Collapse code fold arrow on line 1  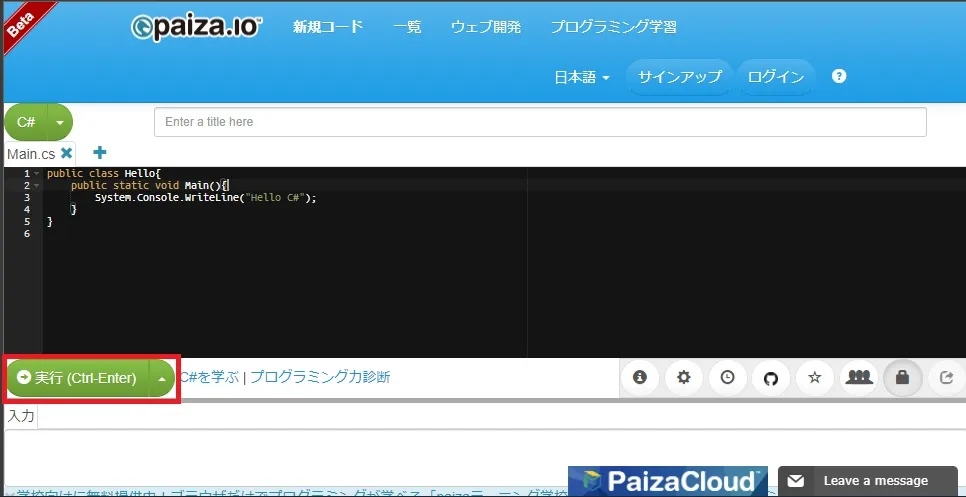pos(37,174)
